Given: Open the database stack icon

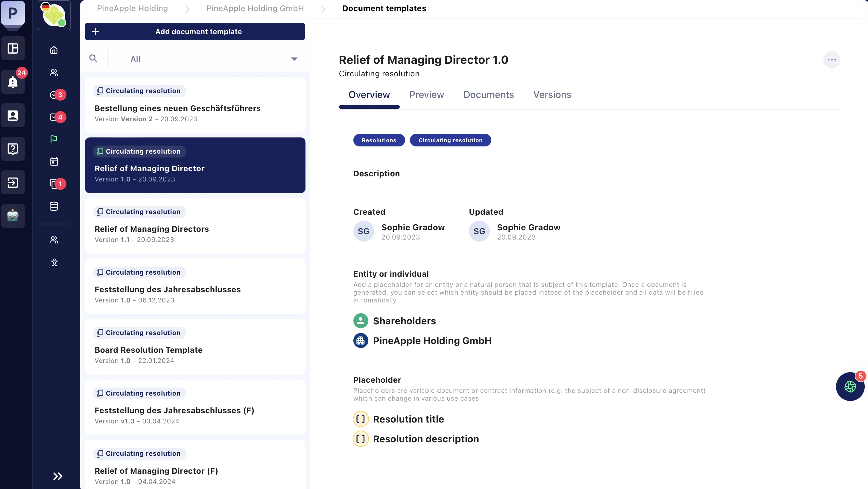Looking at the screenshot, I should [54, 206].
